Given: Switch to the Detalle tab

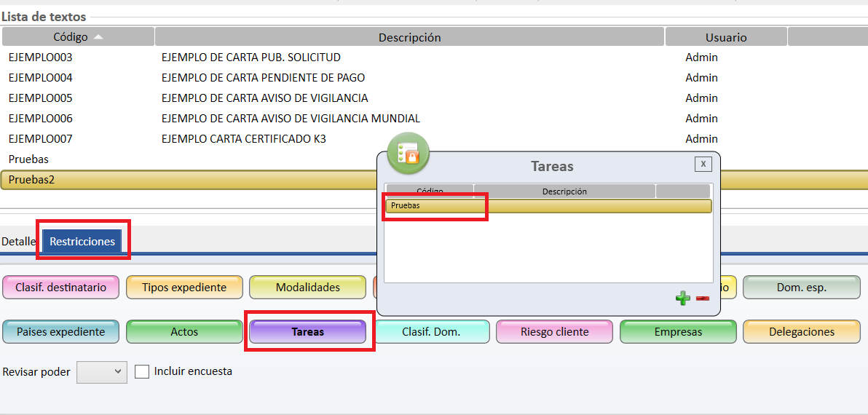Looking at the screenshot, I should [x=19, y=241].
